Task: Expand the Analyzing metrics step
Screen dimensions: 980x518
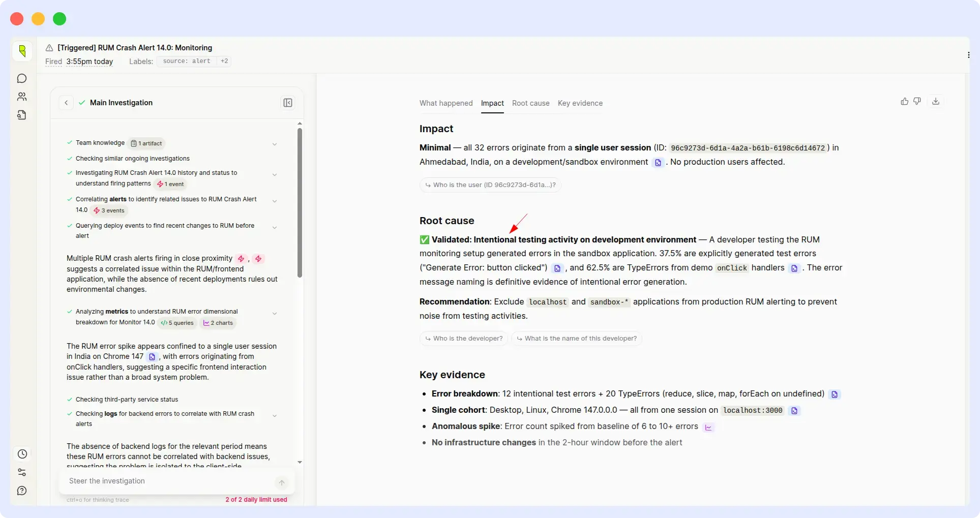Action: (275, 314)
